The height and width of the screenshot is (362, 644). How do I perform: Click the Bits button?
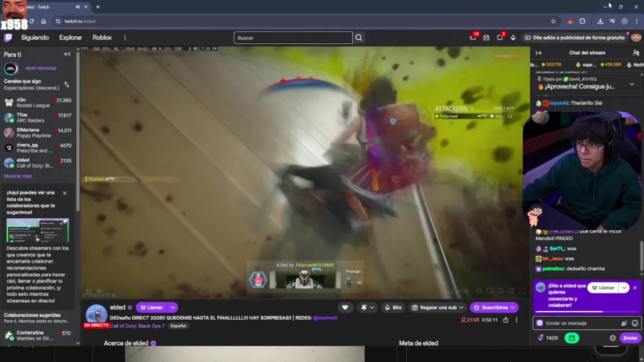coord(393,307)
